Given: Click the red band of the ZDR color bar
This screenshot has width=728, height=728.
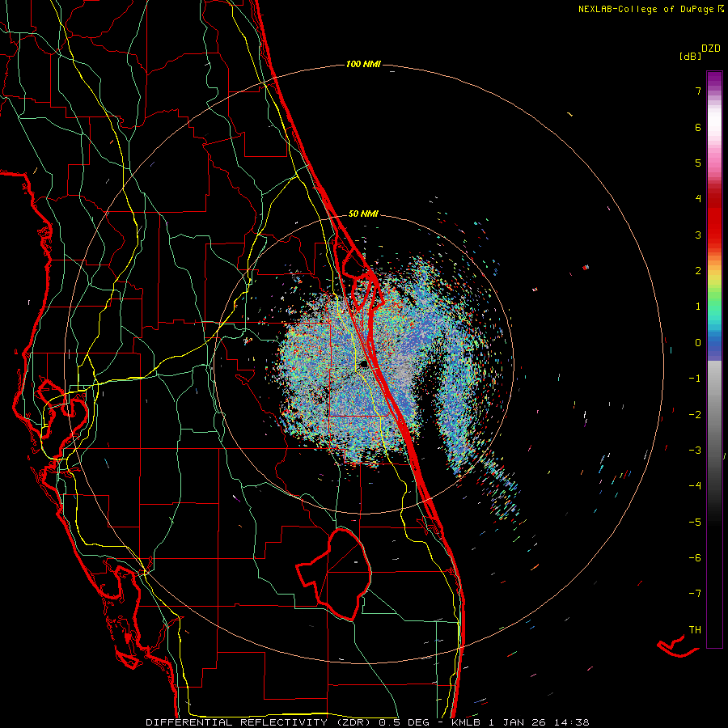Looking at the screenshot, I should coord(714,218).
